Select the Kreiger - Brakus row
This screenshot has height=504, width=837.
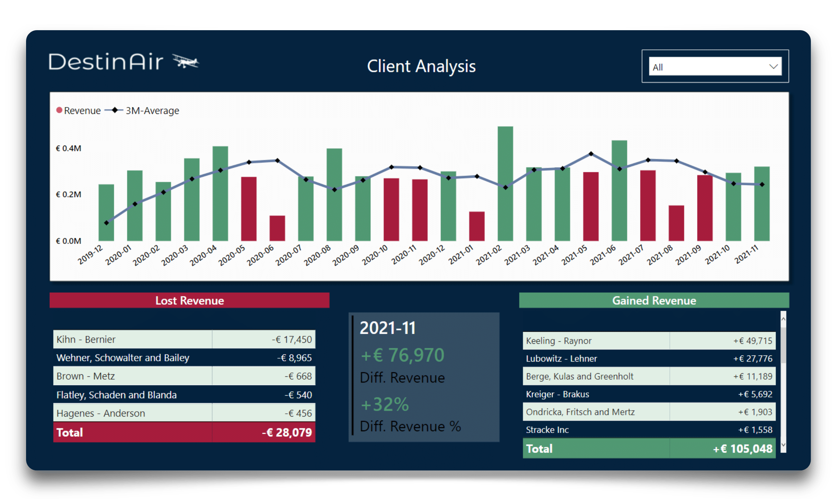click(649, 394)
